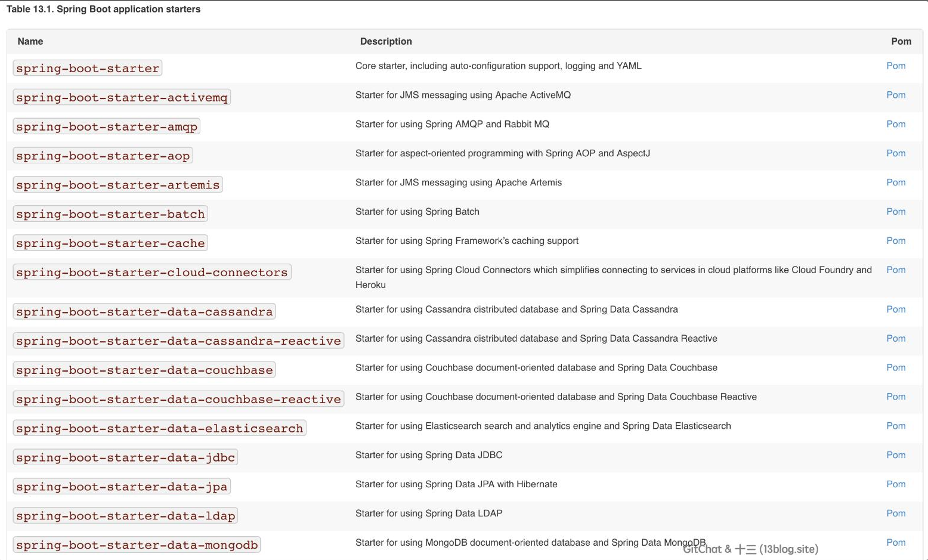Open Pom link for data-cassandra-reactive row
Screen dimensions: 928x560
(x=896, y=339)
